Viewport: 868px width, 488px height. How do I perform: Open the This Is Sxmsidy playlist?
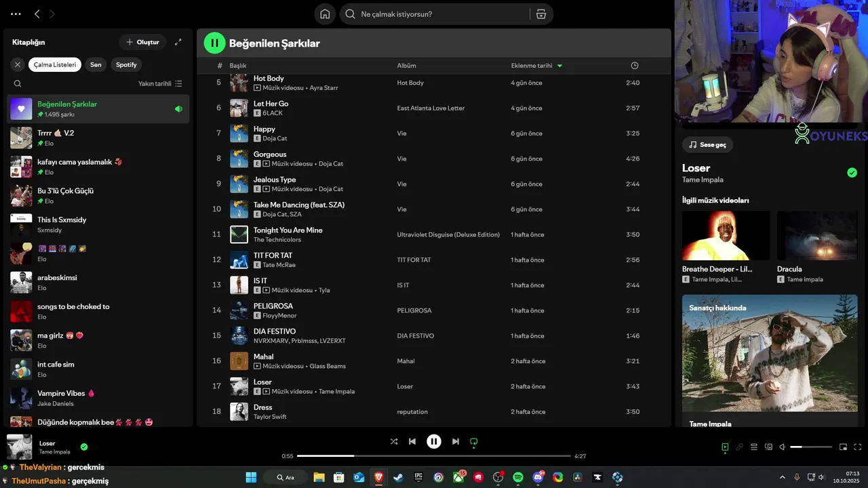click(98, 224)
